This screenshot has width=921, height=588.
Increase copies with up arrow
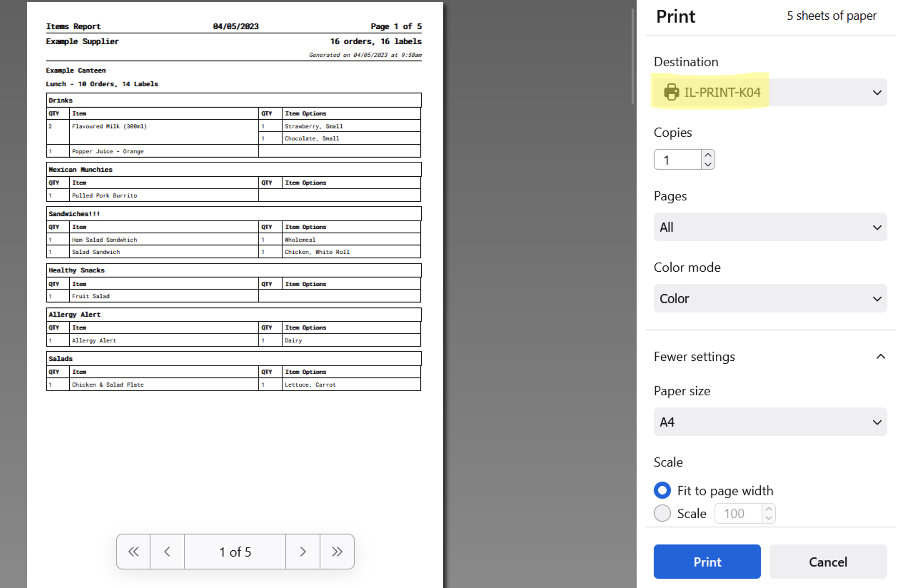tap(708, 155)
